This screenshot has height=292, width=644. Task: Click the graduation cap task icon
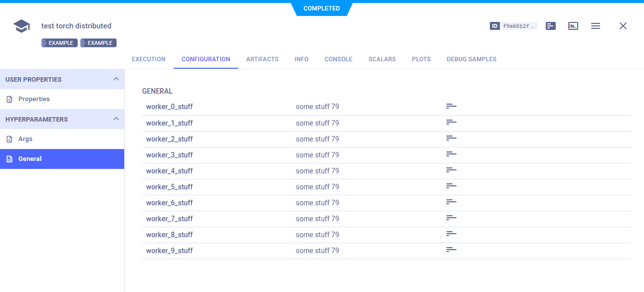(21, 26)
